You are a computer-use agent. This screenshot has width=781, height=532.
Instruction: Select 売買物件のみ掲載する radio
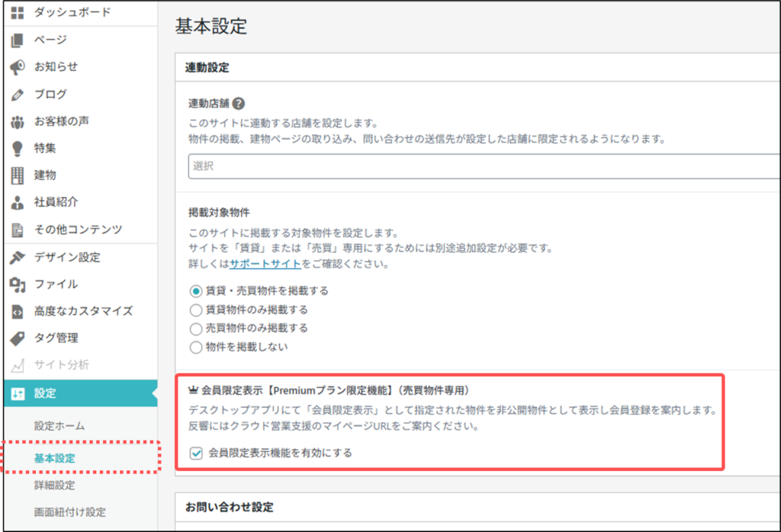coord(196,329)
